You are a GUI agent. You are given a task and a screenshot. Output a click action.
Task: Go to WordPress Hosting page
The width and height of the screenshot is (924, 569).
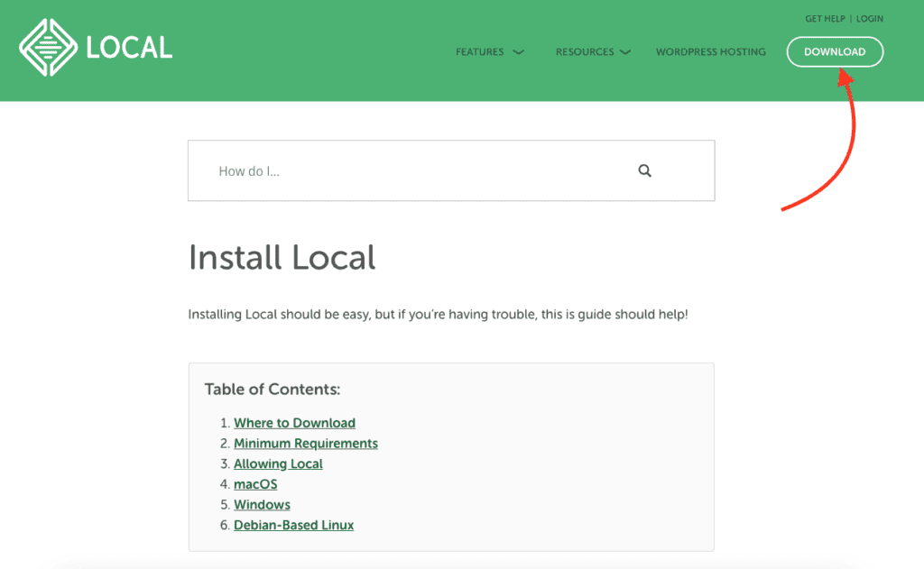pos(711,51)
